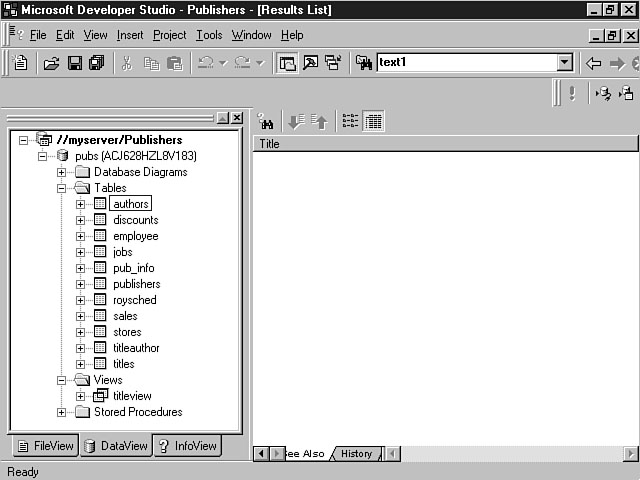Select the publishers table in tree
The image size is (640, 480).
coord(136,284)
